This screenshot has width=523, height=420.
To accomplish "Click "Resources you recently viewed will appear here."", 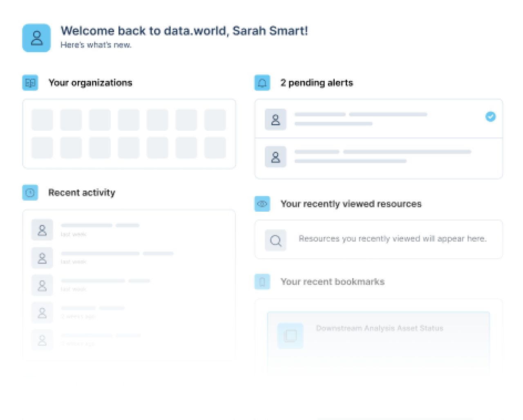I will click(x=393, y=239).
